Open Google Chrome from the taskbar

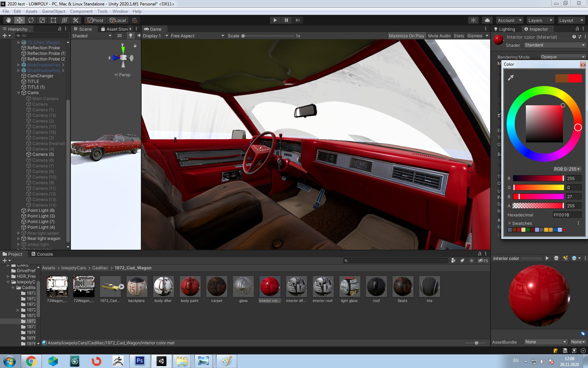pyautogui.click(x=31, y=361)
